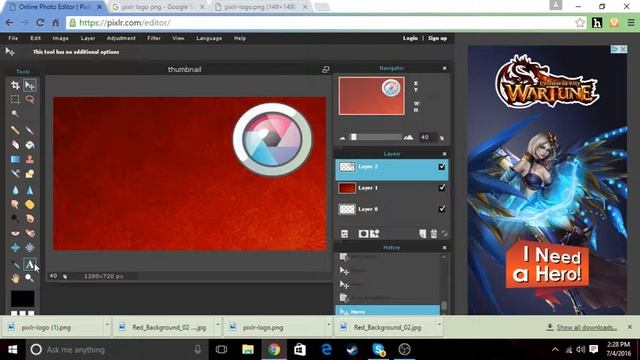Expand options for Red_Background_02.jpg download

[x=440, y=325]
